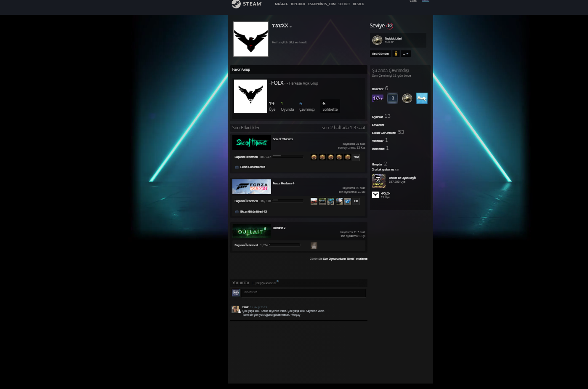Open Forza Horizon 4 game banner
588x389 pixels.
coord(252,187)
